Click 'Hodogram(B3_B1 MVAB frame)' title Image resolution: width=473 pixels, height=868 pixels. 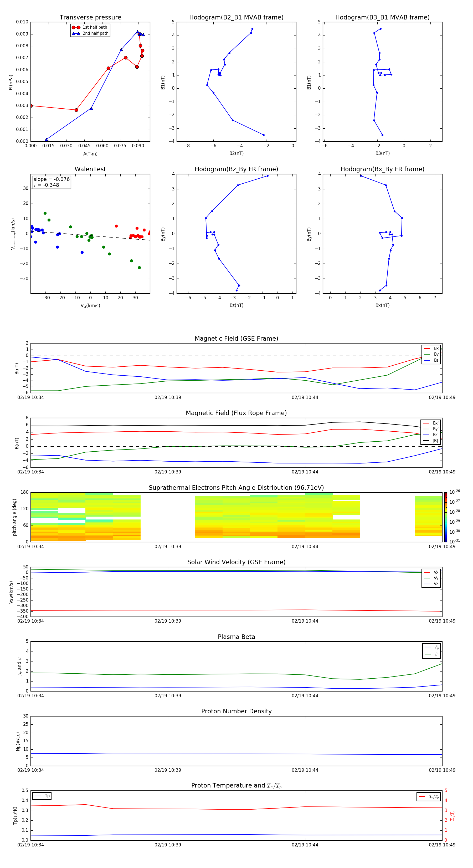pos(382,17)
